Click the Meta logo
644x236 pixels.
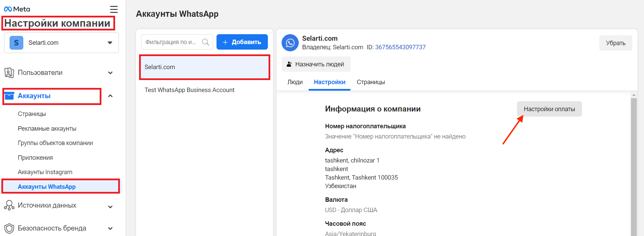point(17,9)
